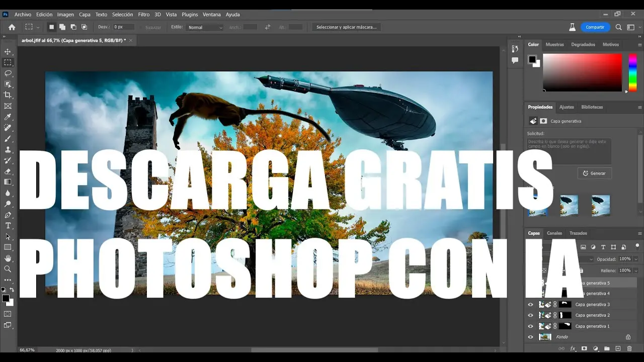Expand the collapsed toolbar chevrons
The width and height of the screenshot is (644, 362).
pos(4,37)
